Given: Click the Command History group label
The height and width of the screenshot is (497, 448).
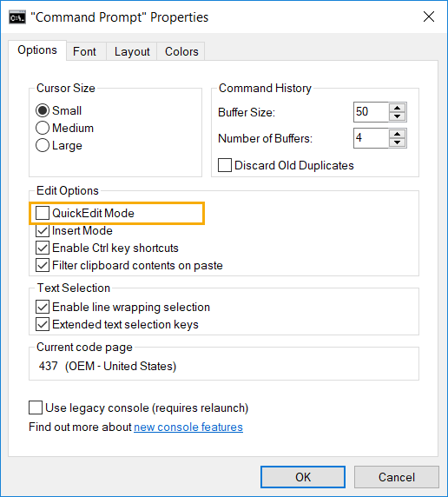Looking at the screenshot, I should (x=265, y=88).
